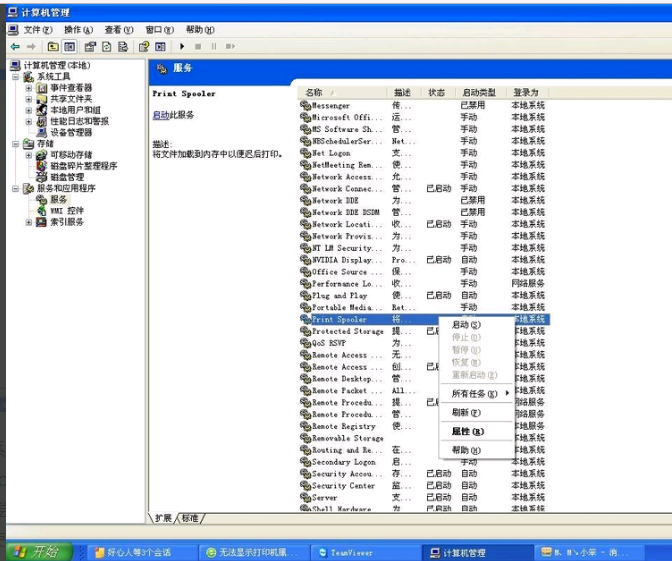Click the Pause service toolbar icon
Image resolution: width=672 pixels, height=561 pixels.
[214, 46]
